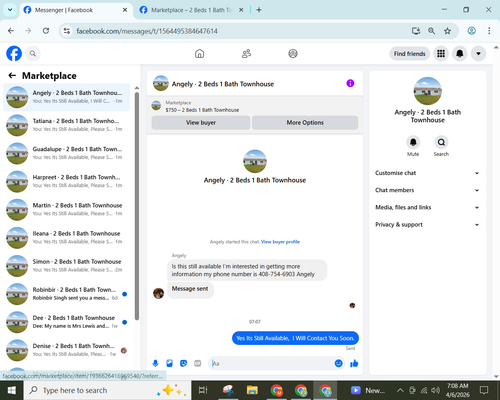Open Robinbir's unread conversation
500x400 pixels.
coord(67,294)
